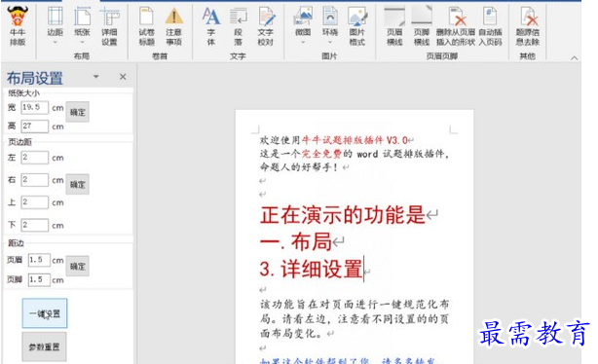Image resolution: width=598 pixels, height=364 pixels.
Task: Click the 一键设置 button
Action: pyautogui.click(x=45, y=313)
